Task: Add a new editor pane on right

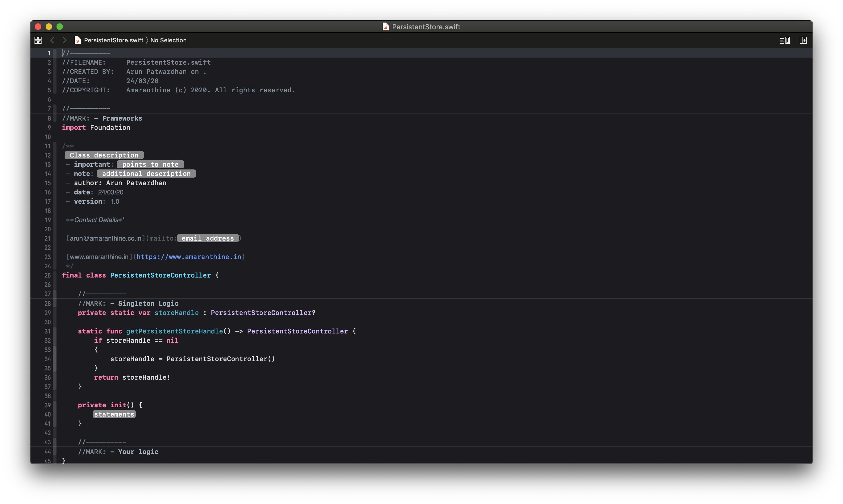Action: click(803, 40)
